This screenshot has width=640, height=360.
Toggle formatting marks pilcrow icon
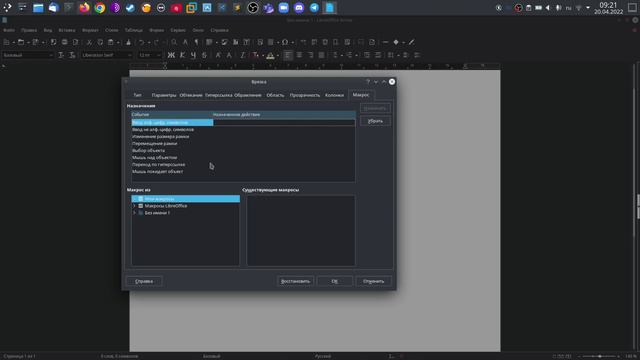pos(196,42)
